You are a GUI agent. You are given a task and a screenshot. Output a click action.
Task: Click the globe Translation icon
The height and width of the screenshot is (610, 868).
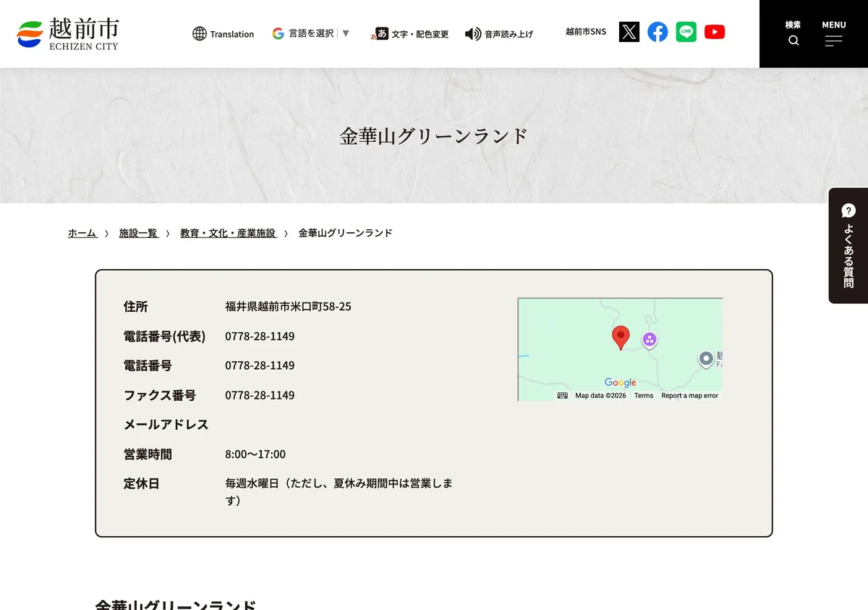coord(200,33)
